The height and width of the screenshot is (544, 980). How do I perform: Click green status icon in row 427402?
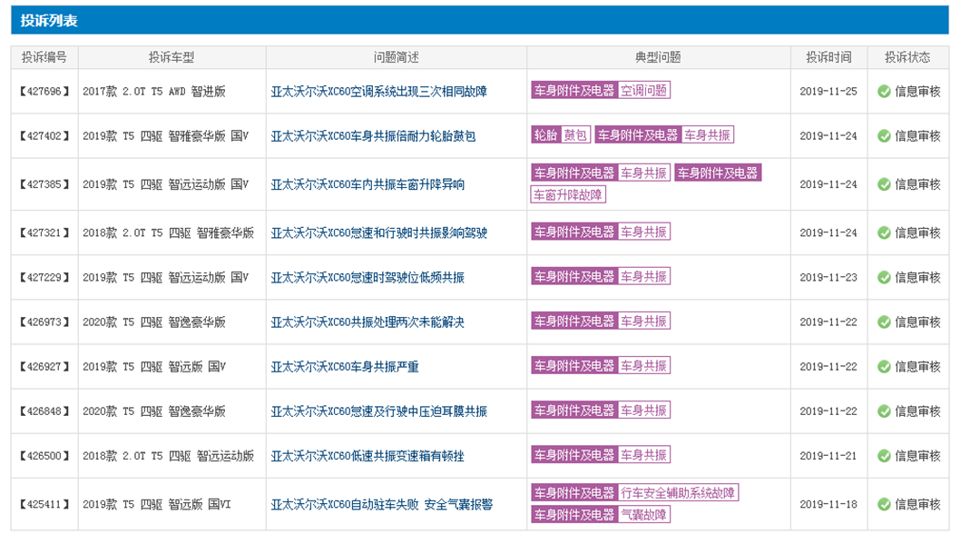[x=884, y=136]
